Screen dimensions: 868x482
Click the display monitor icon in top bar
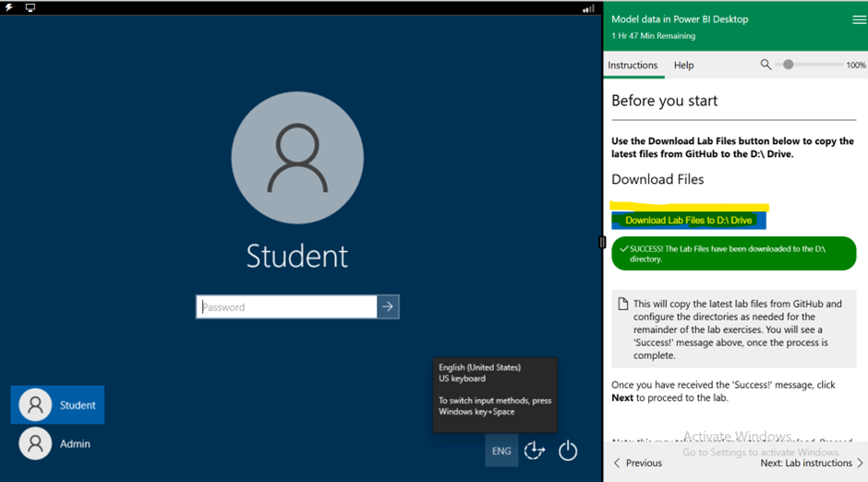pyautogui.click(x=30, y=7)
